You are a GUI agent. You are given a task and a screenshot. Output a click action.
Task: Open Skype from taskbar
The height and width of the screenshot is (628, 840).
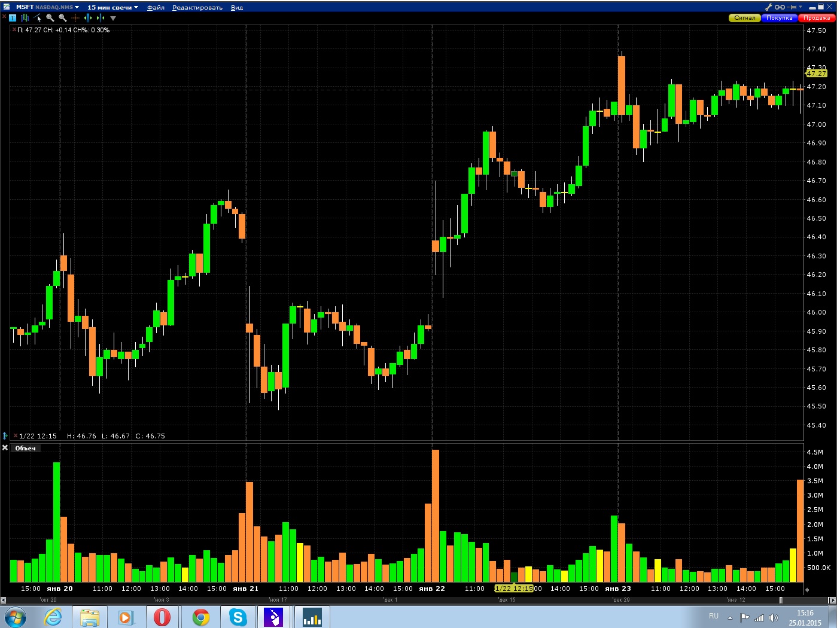[238, 617]
